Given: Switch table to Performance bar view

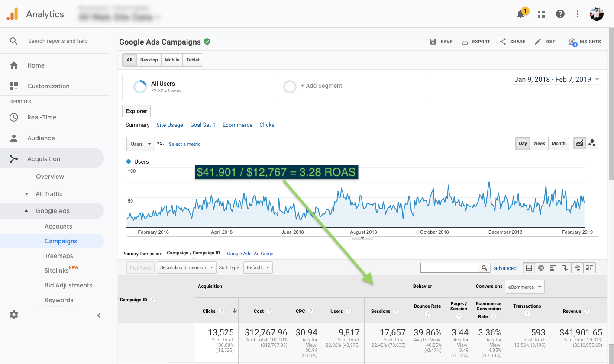Looking at the screenshot, I should click(x=553, y=268).
